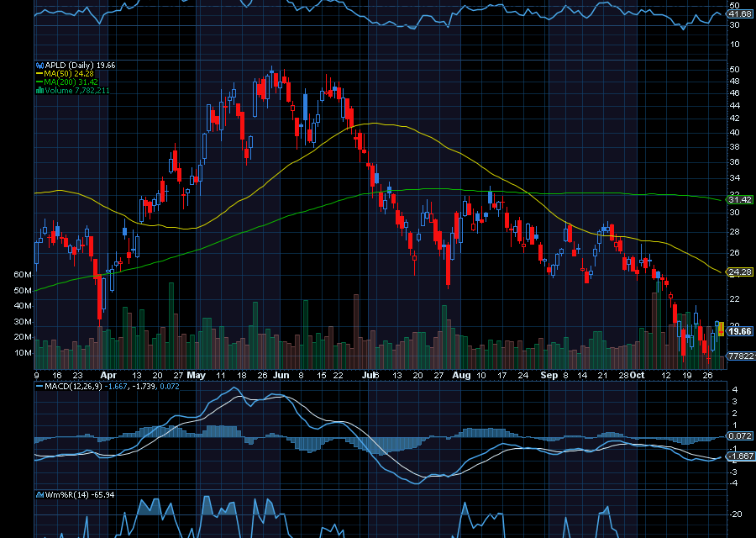Click the 31.42 MA(200) price tag
The width and height of the screenshot is (756, 538).
click(x=740, y=199)
